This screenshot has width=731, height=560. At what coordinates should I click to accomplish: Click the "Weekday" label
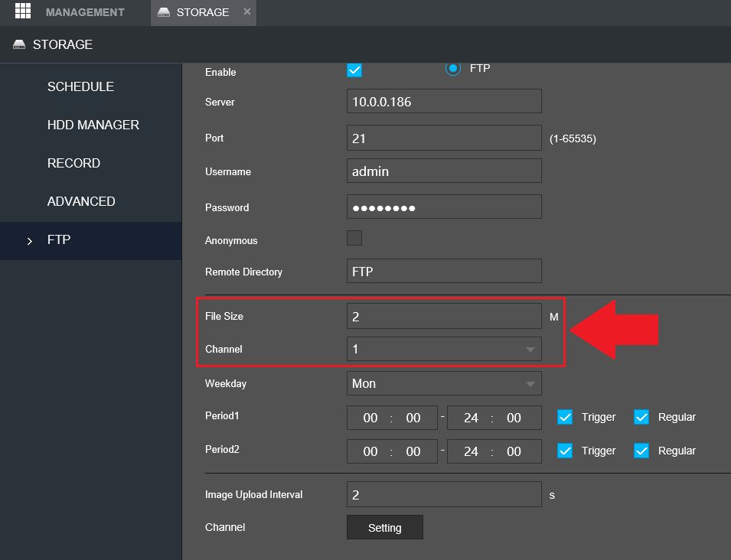tap(226, 384)
